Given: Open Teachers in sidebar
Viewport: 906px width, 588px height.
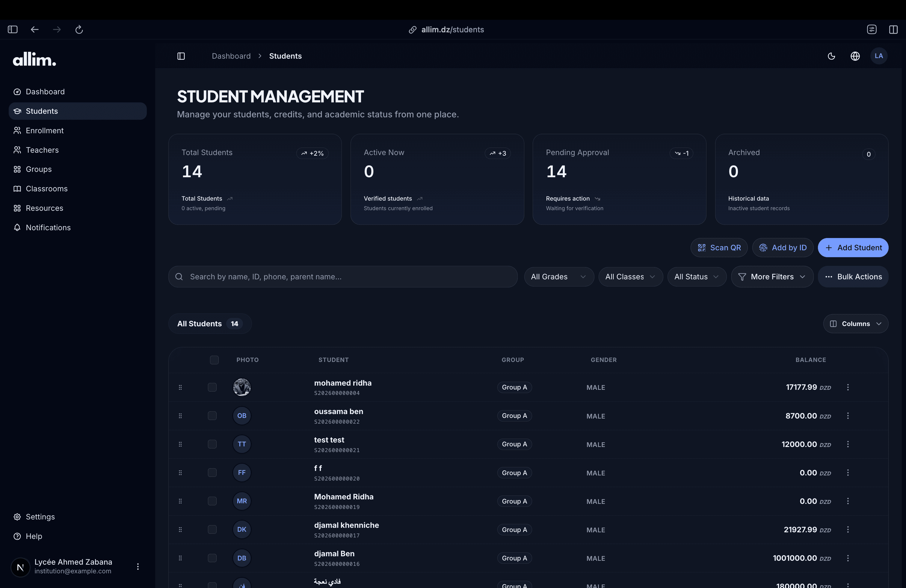Looking at the screenshot, I should tap(77, 150).
